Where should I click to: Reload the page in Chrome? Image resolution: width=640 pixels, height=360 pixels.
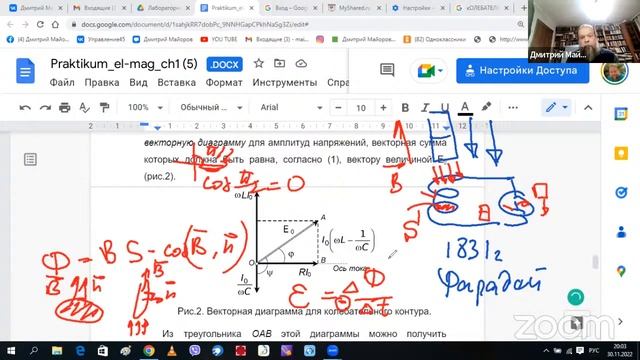point(40,24)
